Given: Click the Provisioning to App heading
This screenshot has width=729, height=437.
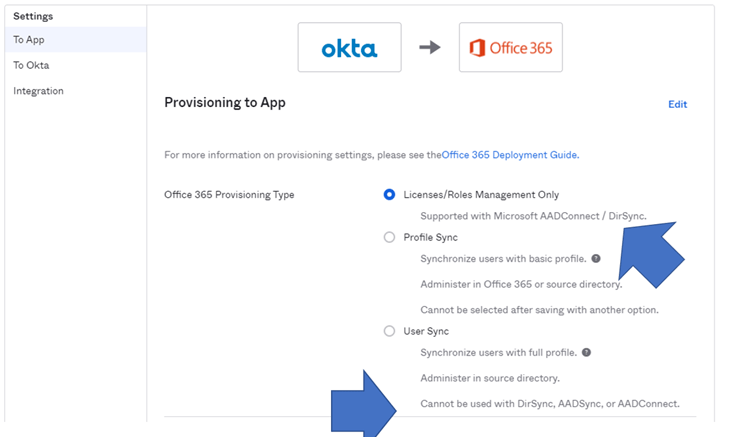Looking at the screenshot, I should click(x=224, y=103).
